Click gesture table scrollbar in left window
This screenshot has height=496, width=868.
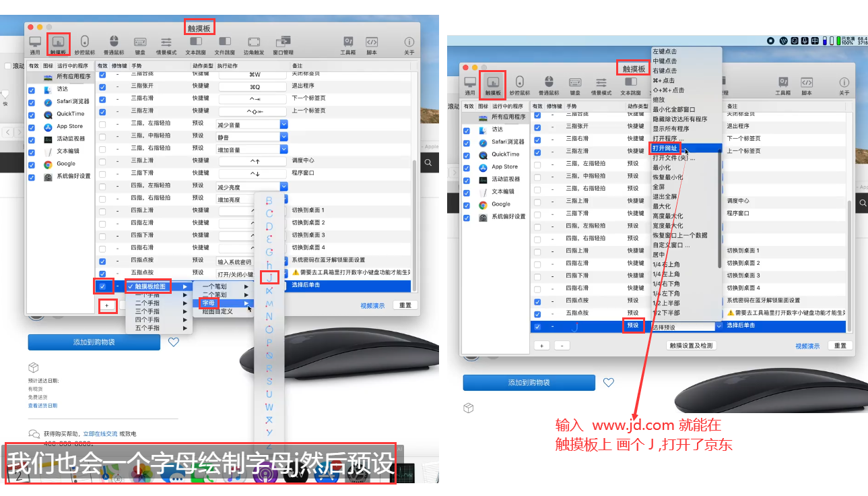[x=414, y=226]
